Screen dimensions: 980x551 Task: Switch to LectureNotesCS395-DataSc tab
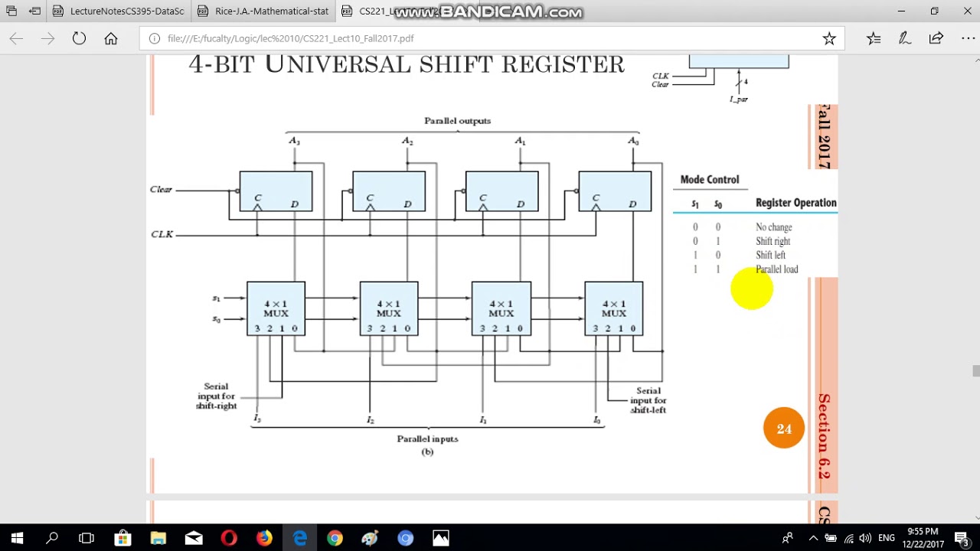coord(117,11)
